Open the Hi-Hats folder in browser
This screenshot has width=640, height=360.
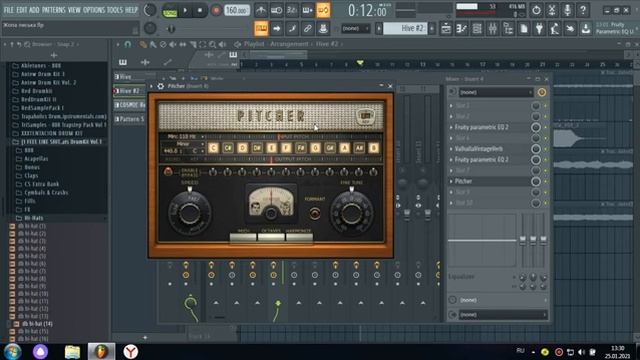[33, 218]
